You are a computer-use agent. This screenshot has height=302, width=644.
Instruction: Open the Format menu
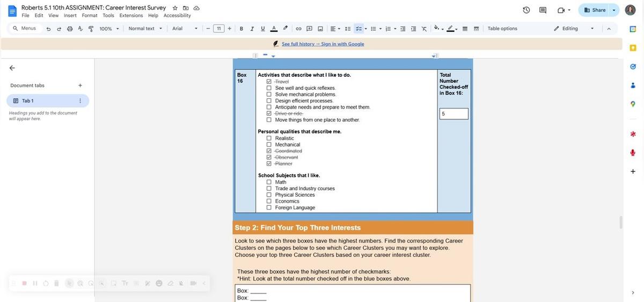[x=90, y=16]
